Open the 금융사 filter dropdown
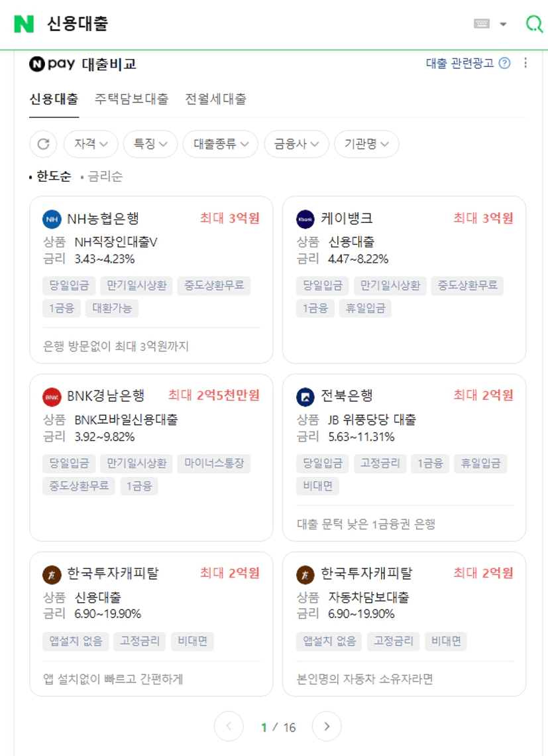Viewport: 548px width, 756px height. (x=296, y=144)
